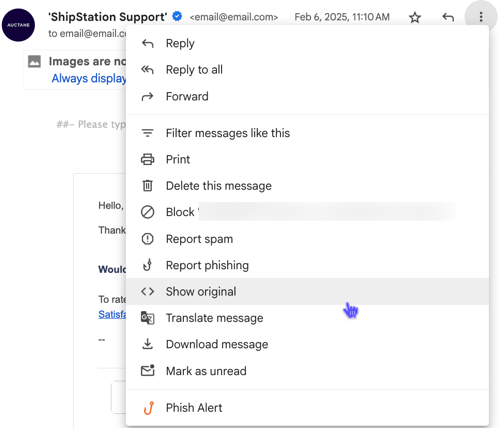500x428 pixels.
Task: Click the images-not-displayed picture icon
Action: 34,61
